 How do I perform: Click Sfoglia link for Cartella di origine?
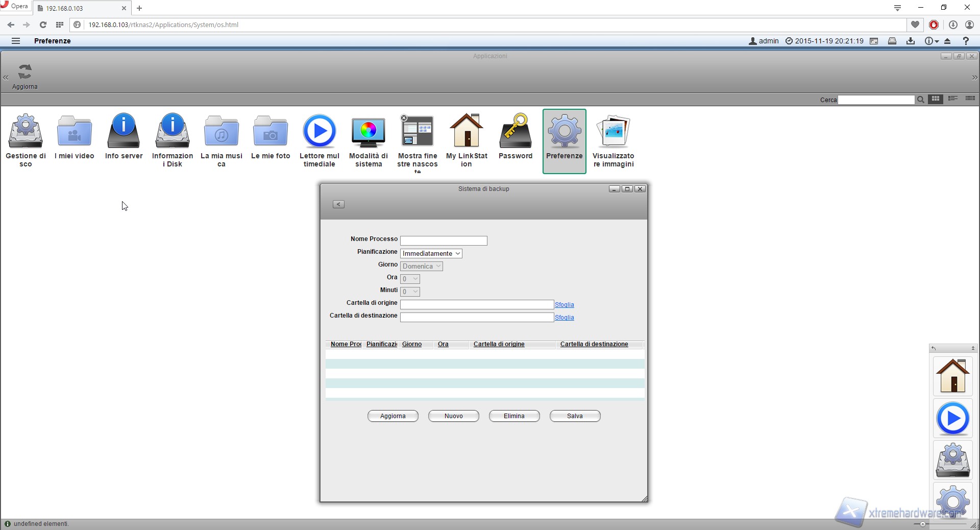click(x=564, y=305)
